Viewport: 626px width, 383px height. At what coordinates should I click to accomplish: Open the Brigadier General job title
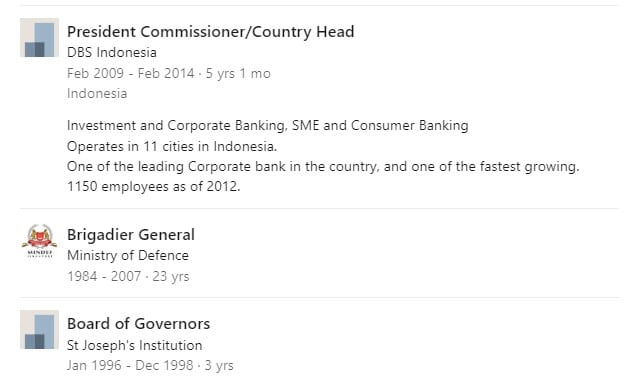(x=131, y=235)
